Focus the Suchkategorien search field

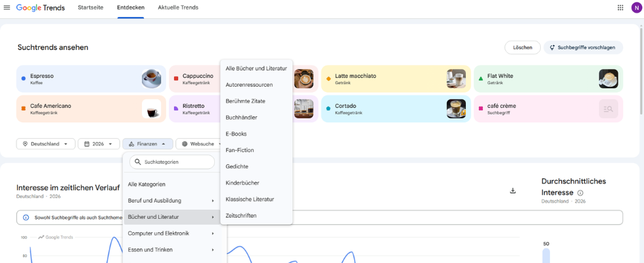pos(172,162)
